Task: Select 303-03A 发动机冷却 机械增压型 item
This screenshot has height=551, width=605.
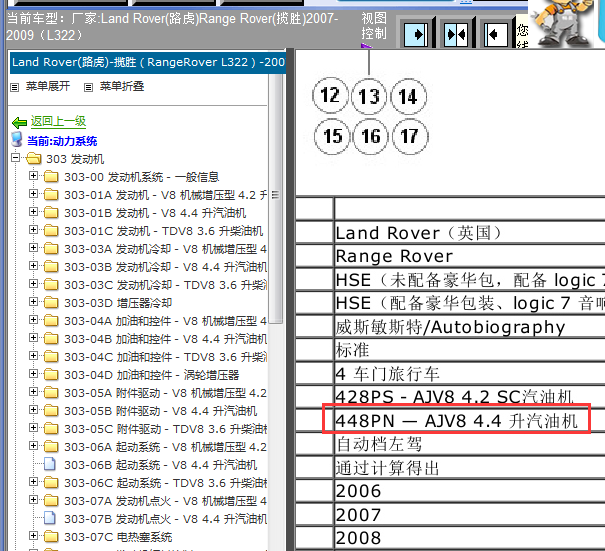Action: pyautogui.click(x=166, y=249)
